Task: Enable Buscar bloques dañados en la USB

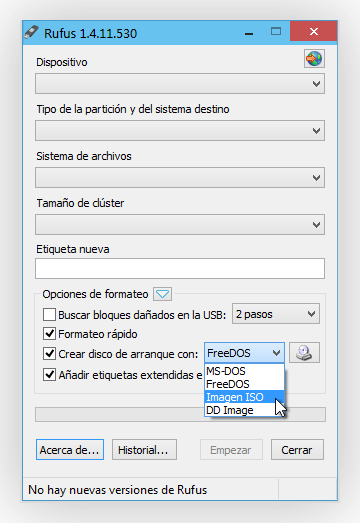Action: coord(49,315)
